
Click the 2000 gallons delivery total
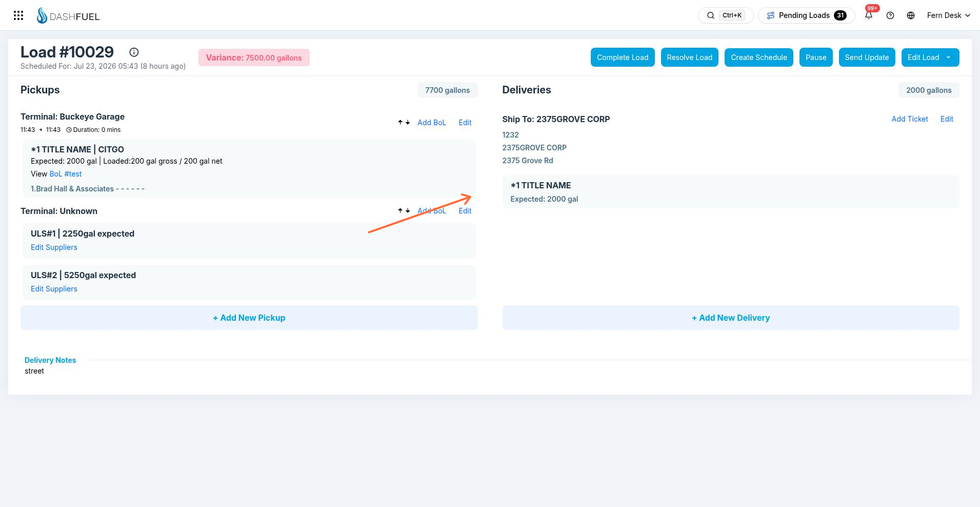[929, 90]
